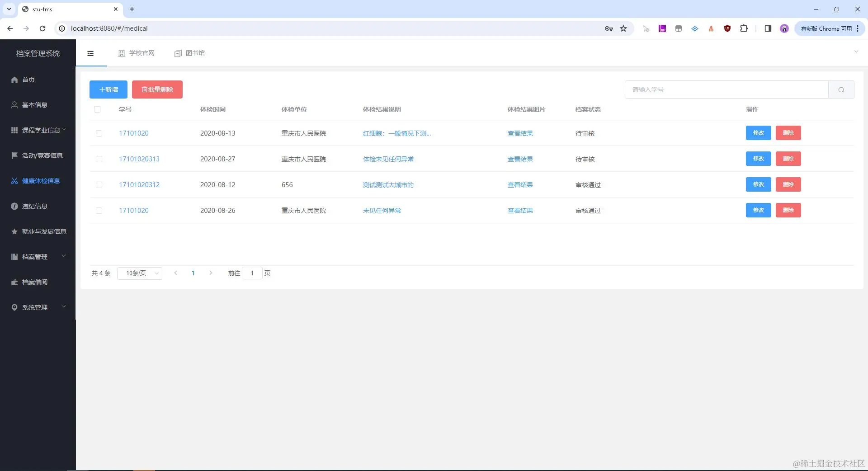Screen dimensions: 868x471
Task: Click 删除 for the 2020-08-26 row
Action: point(788,210)
